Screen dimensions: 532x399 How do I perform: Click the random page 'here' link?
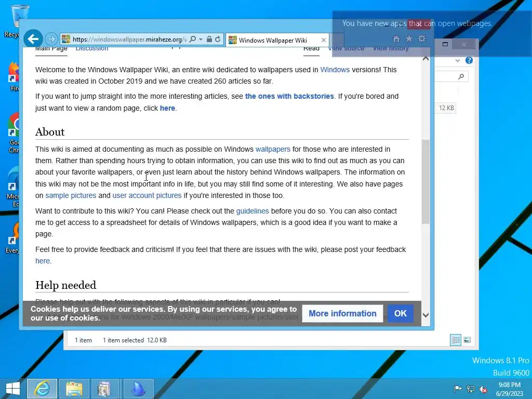pyautogui.click(x=168, y=108)
